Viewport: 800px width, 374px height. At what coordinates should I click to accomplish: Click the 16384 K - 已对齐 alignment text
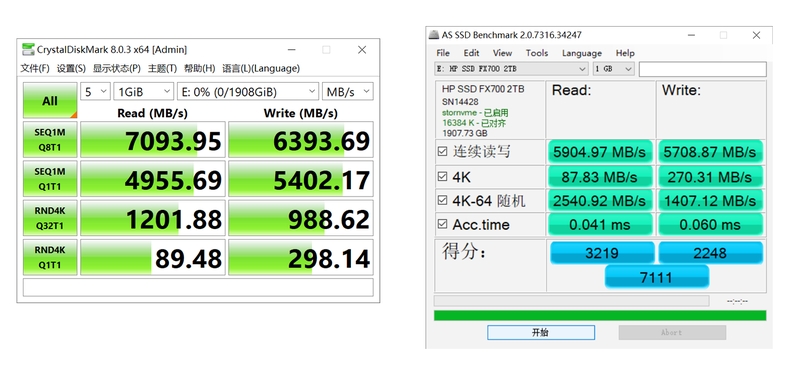point(474,123)
